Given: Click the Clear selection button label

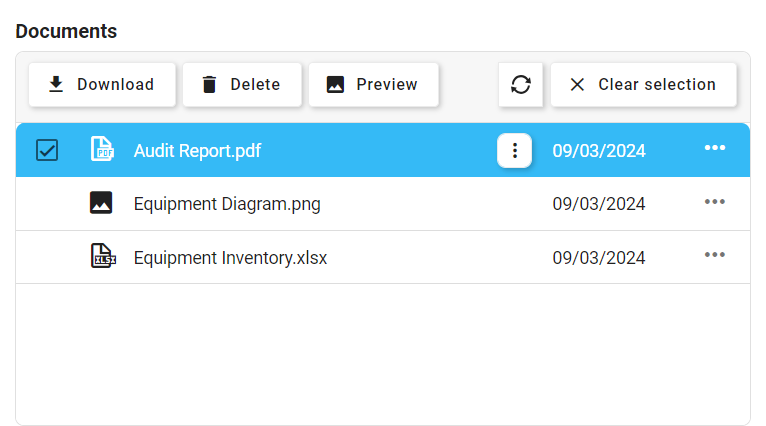Looking at the screenshot, I should (657, 85).
